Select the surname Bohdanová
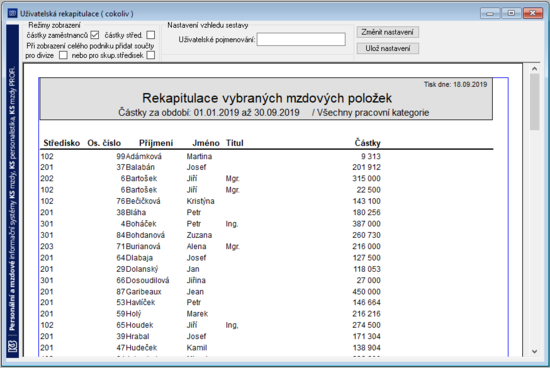The height and width of the screenshot is (368, 550). coord(145,235)
